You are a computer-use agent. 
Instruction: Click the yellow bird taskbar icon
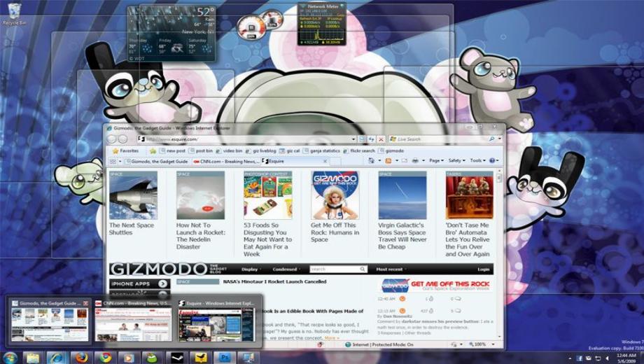tap(200, 358)
